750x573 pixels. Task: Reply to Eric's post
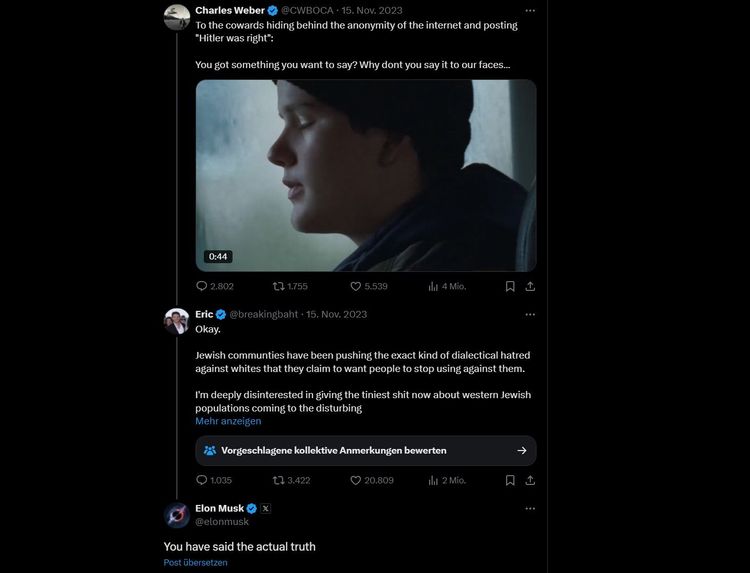201,480
